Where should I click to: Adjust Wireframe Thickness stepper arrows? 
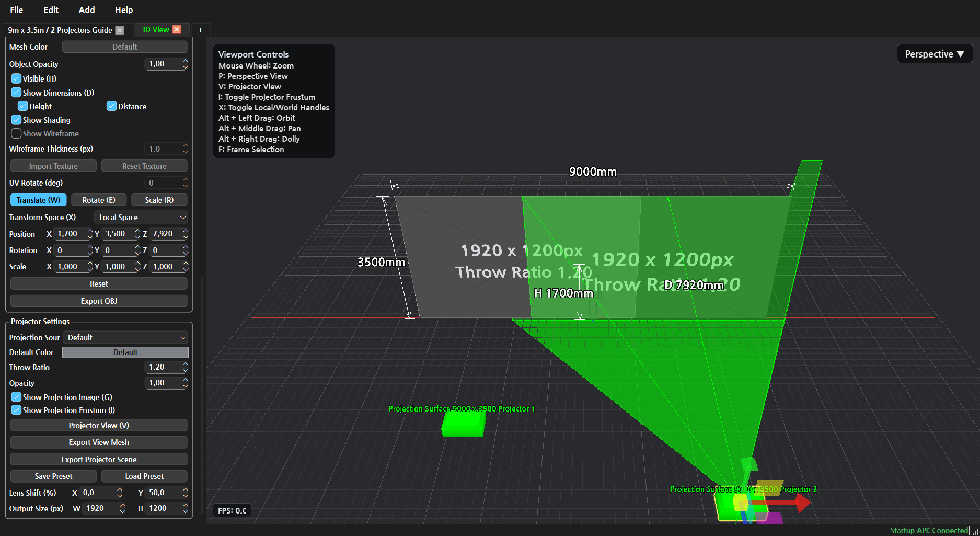[185, 149]
